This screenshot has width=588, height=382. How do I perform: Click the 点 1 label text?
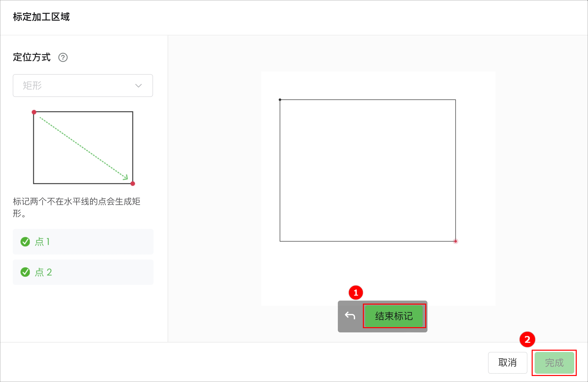point(42,242)
